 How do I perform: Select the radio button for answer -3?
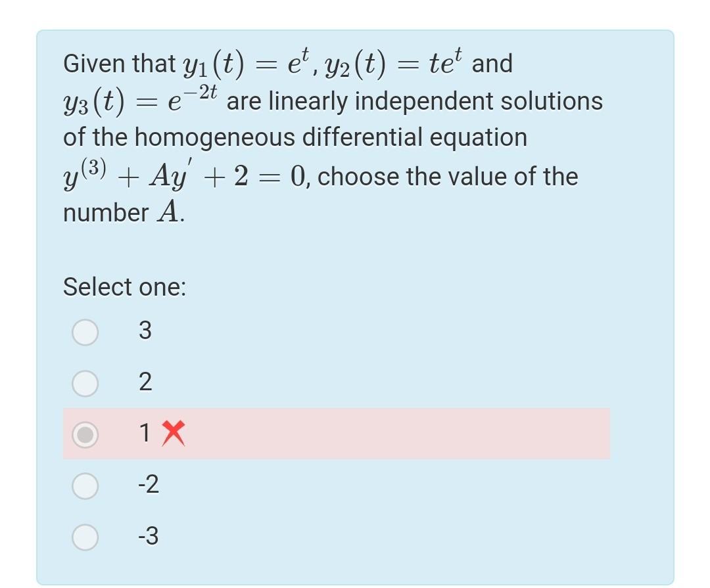coord(85,537)
